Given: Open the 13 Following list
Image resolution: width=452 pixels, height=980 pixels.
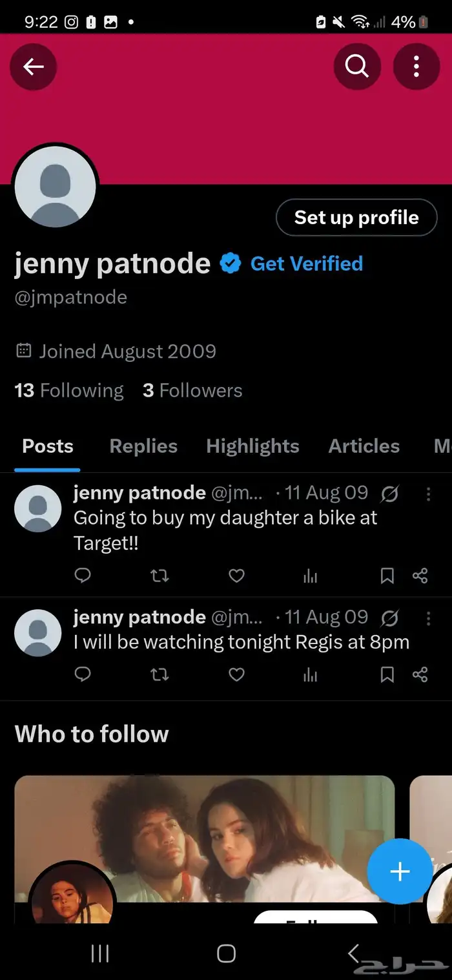Looking at the screenshot, I should pos(69,390).
